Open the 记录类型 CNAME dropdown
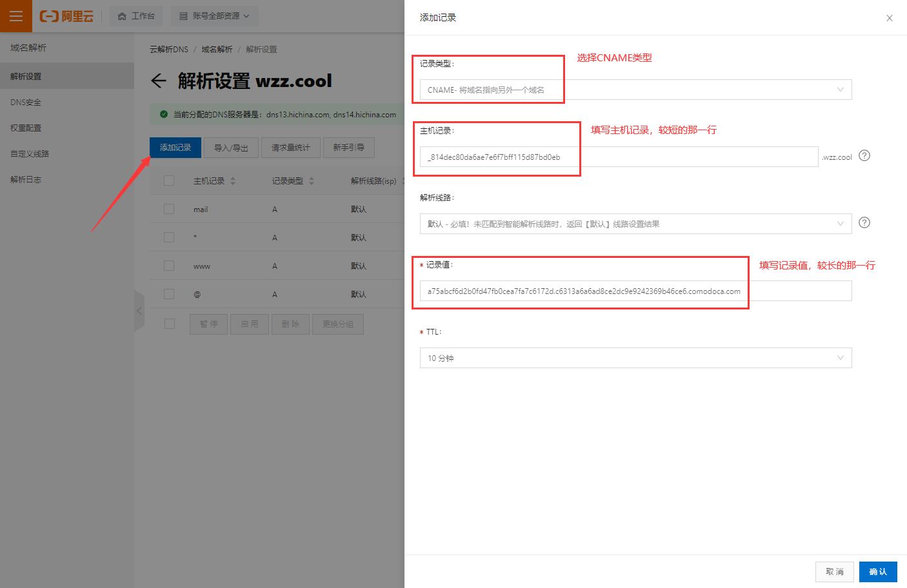Image resolution: width=907 pixels, height=588 pixels. [x=635, y=90]
